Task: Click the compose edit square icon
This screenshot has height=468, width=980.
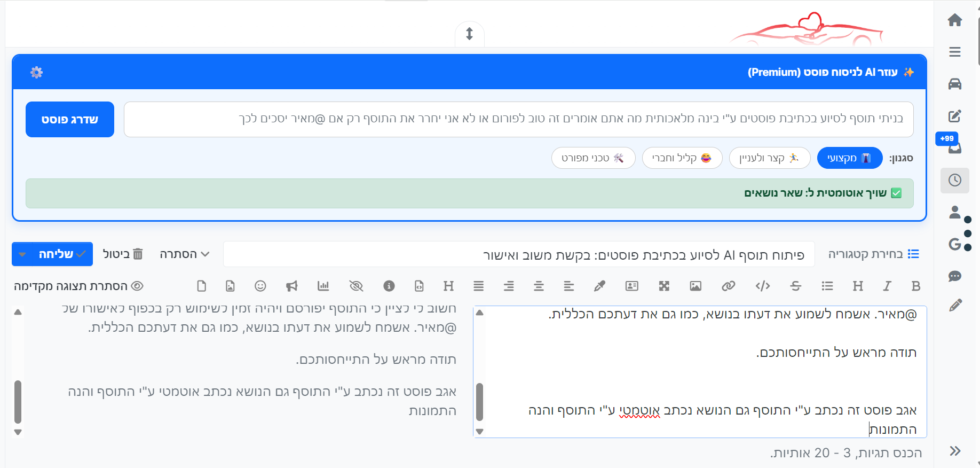Action: pos(955,116)
